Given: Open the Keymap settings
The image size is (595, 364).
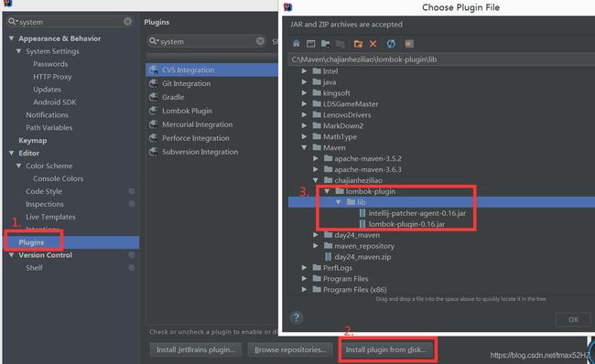Looking at the screenshot, I should pyautogui.click(x=33, y=140).
